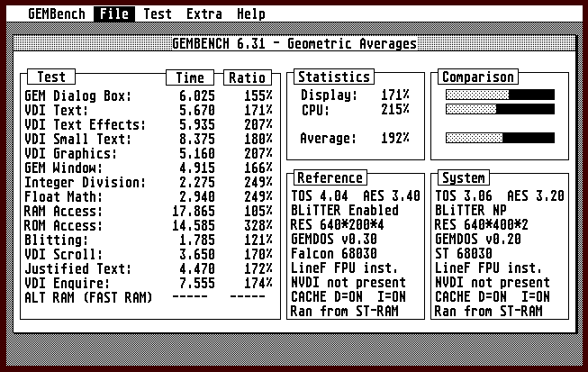
Task: Click the 105% RAM Access ratio
Action: (258, 211)
